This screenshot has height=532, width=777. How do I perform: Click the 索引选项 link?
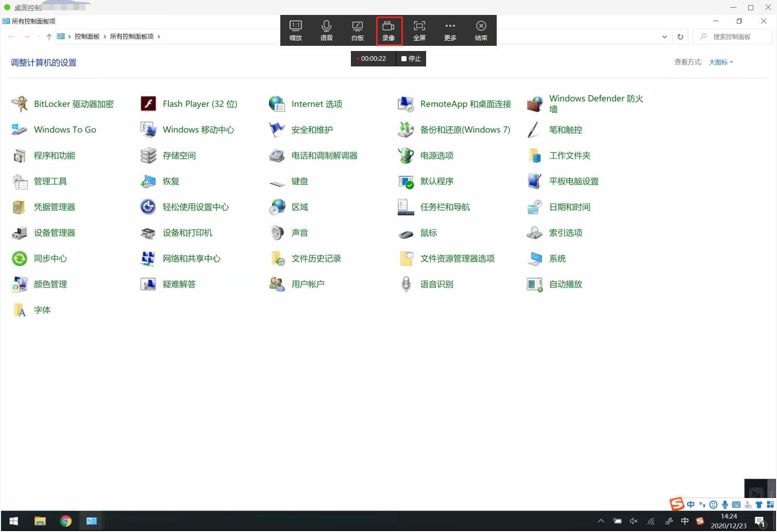click(566, 233)
